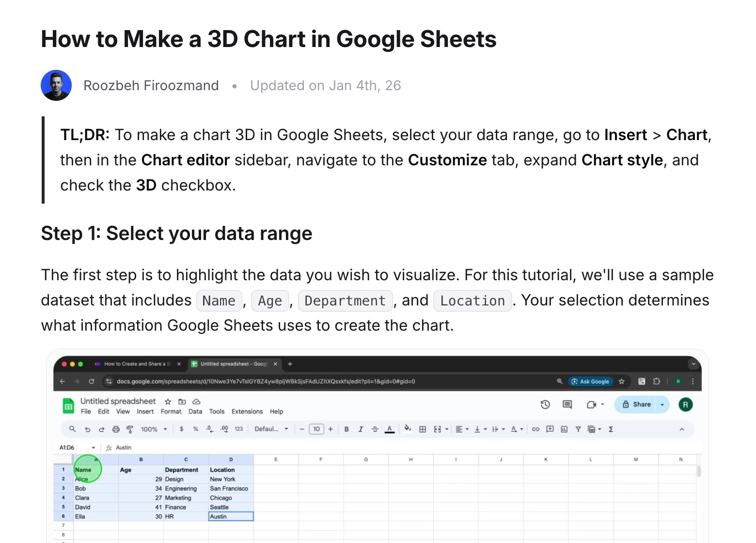Viewport: 756px width, 543px height.
Task: Click the cloud save status icon
Action: point(196,401)
